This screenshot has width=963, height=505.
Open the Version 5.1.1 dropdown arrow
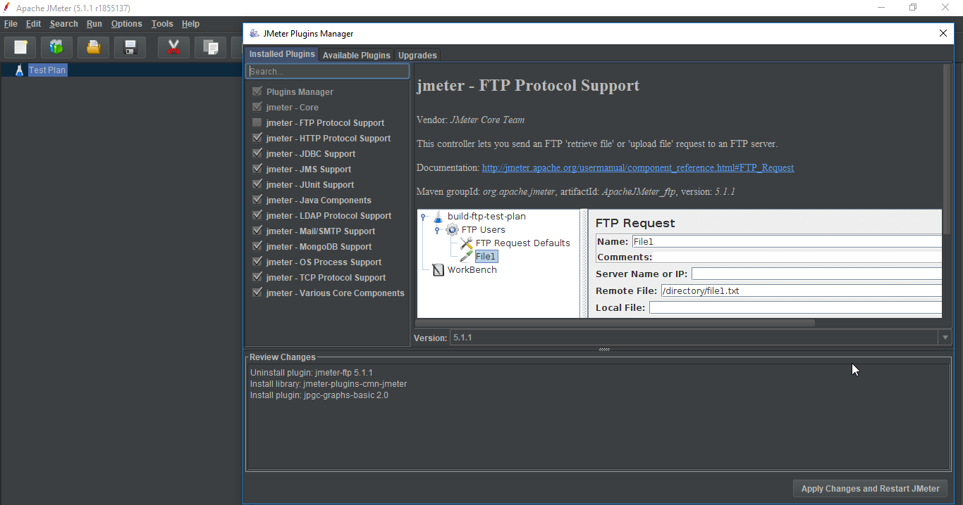pyautogui.click(x=945, y=337)
